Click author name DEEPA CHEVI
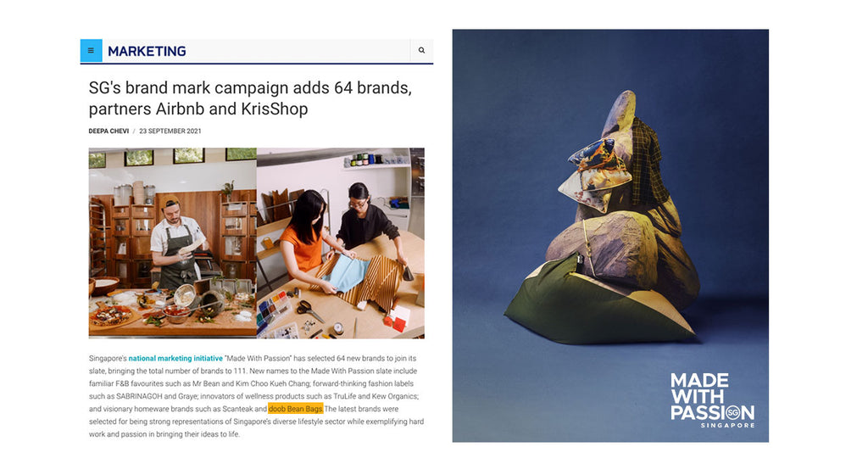 point(108,131)
